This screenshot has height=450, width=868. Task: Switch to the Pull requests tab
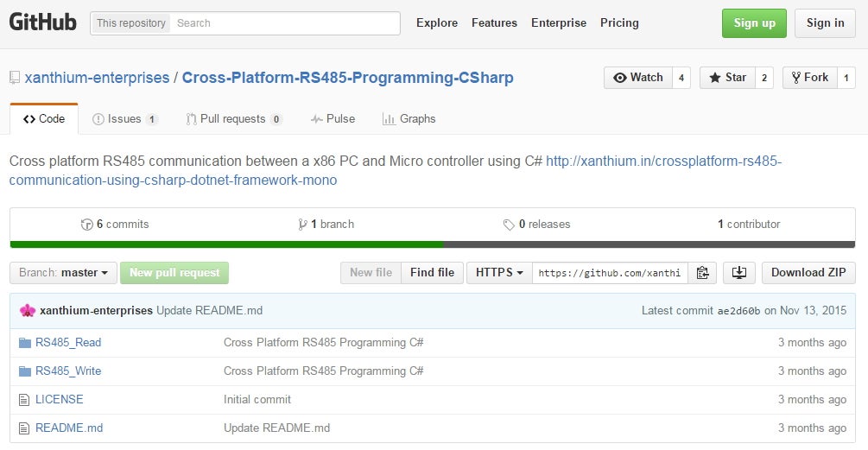point(233,119)
